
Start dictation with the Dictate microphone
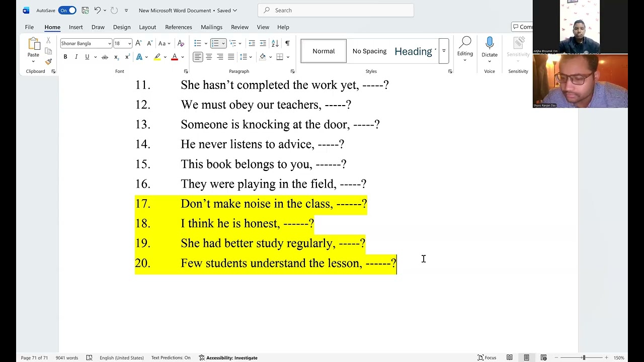click(x=490, y=44)
